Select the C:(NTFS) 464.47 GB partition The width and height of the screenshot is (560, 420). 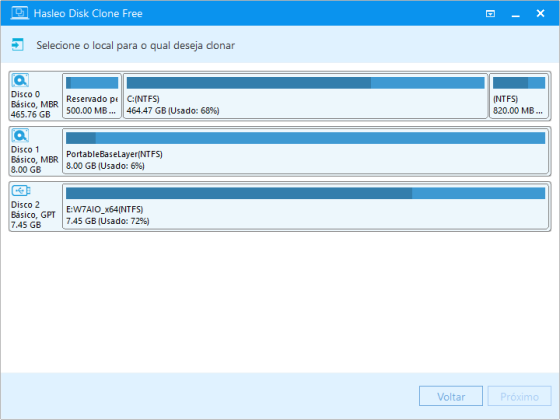[x=305, y=96]
